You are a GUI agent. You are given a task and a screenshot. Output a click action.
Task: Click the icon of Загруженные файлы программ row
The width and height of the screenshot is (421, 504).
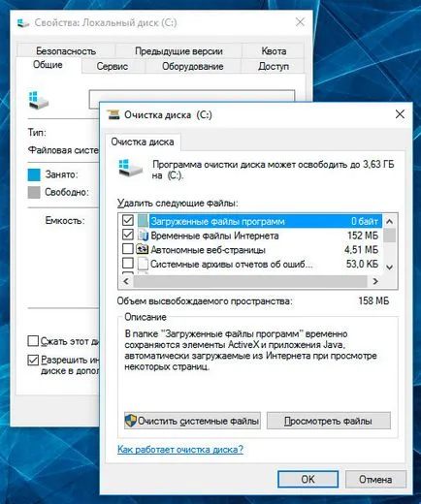tap(143, 221)
